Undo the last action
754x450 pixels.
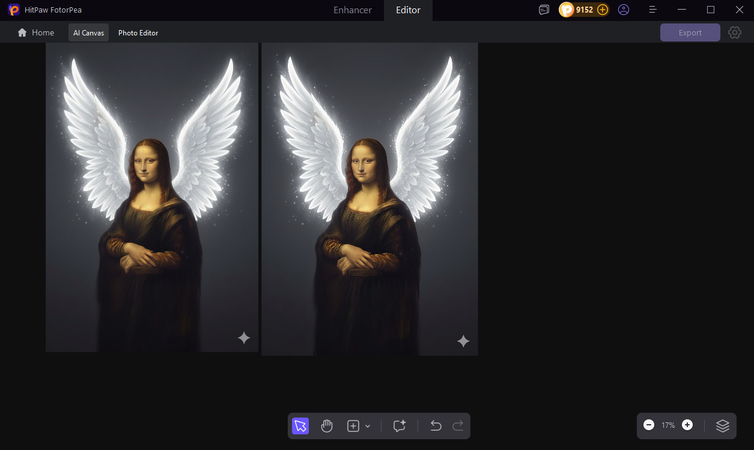[x=436, y=426]
